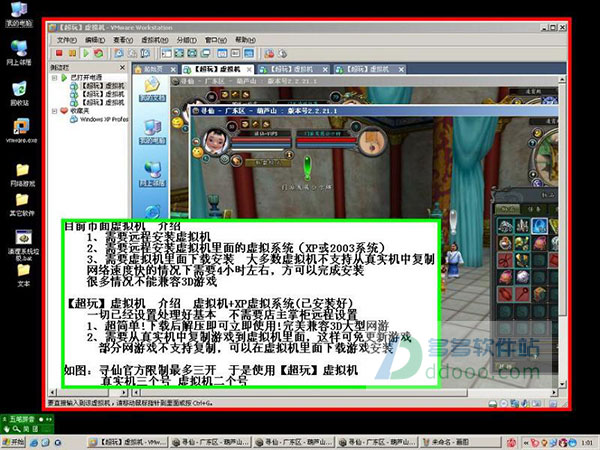600x450 pixels.
Task: Select Windows XP Profes favorite entry
Action: tap(99, 119)
